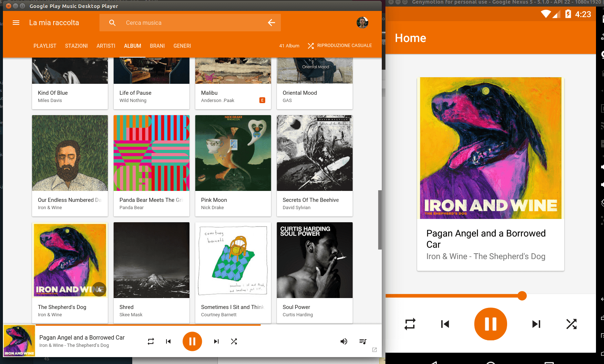Click the back arrow in search bar
Screen dimensions: 604x364
tap(271, 23)
